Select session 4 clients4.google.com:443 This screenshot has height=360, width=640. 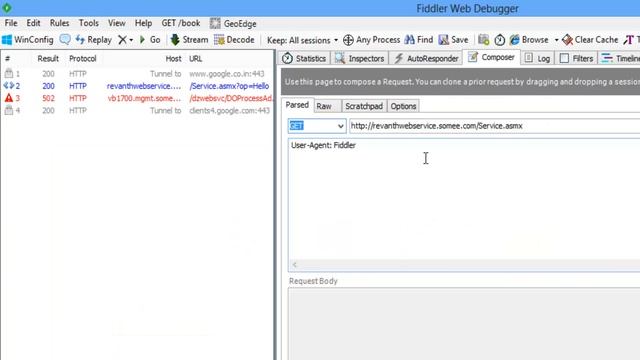[x=137, y=110]
